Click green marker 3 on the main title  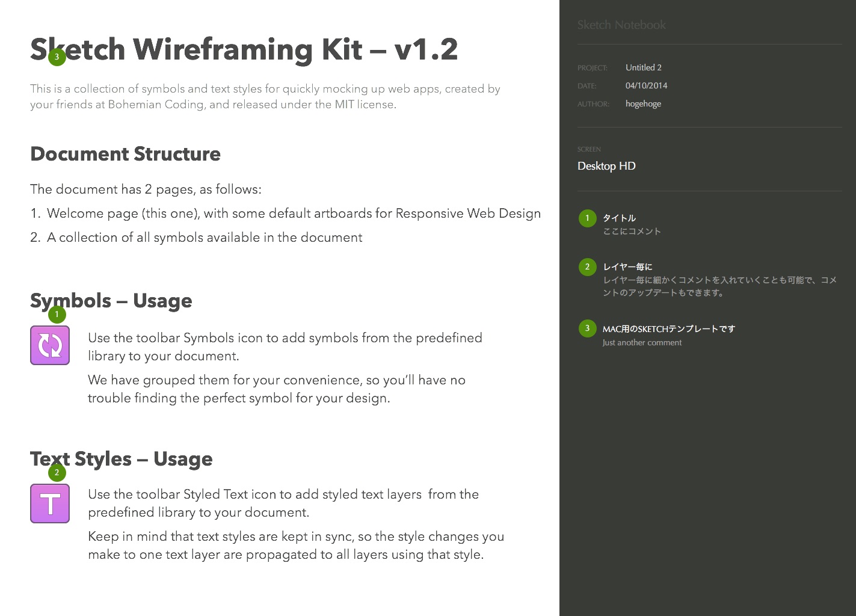[57, 57]
